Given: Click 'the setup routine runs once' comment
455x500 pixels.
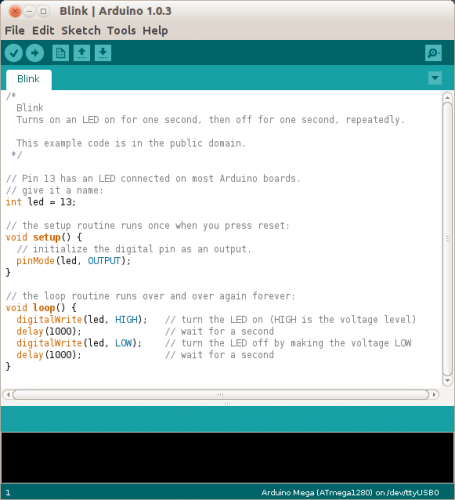Looking at the screenshot, I should [148, 226].
